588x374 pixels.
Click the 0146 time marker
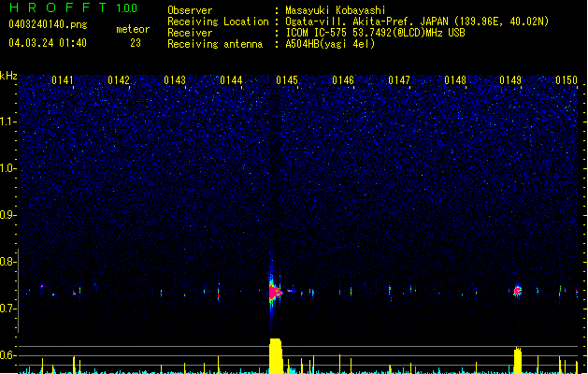point(343,80)
